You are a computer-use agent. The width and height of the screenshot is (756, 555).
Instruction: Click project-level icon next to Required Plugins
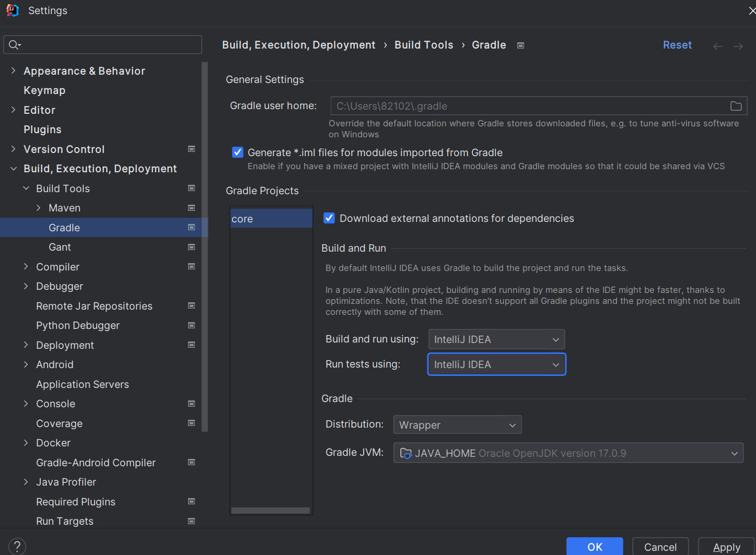[x=192, y=501]
